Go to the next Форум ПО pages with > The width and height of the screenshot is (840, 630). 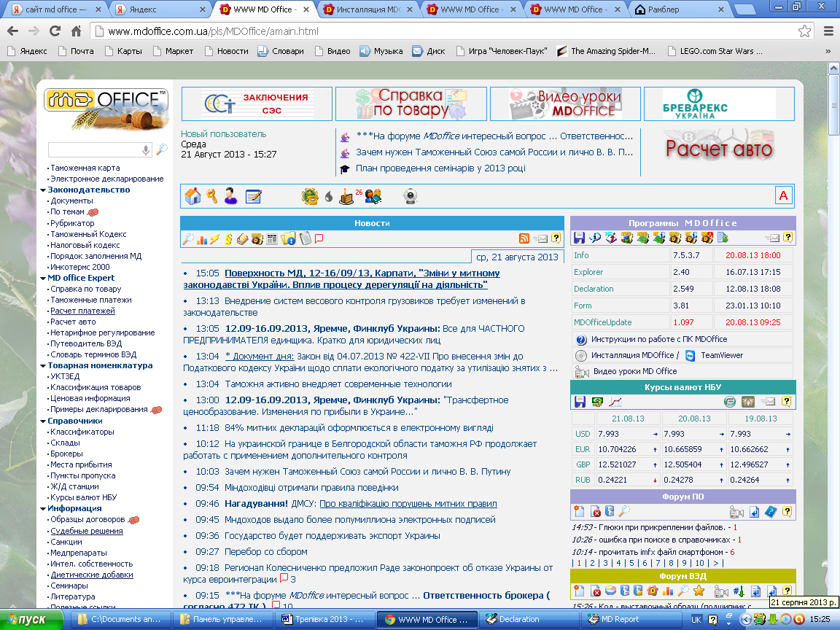pyautogui.click(x=716, y=563)
